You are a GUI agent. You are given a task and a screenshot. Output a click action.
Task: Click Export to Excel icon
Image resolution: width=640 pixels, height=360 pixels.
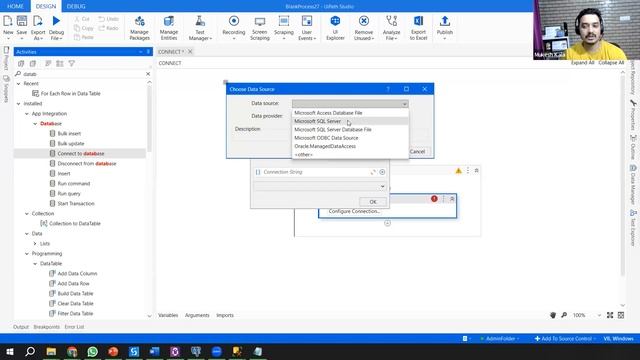(x=418, y=21)
